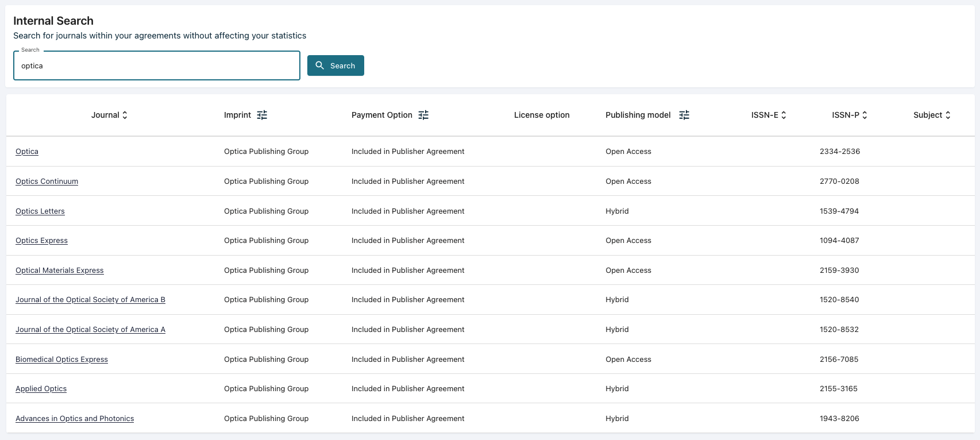Select ISSN-P value 1539-4794

click(839, 211)
